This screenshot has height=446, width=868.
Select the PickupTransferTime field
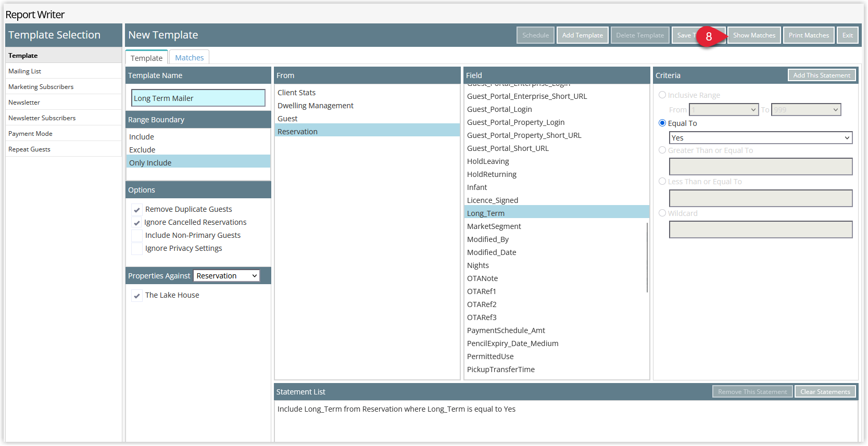click(556, 369)
